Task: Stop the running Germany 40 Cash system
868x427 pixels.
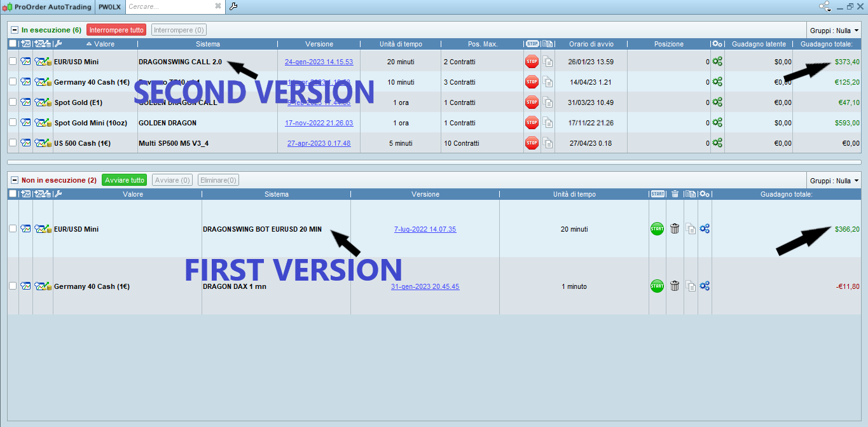Action: click(532, 82)
